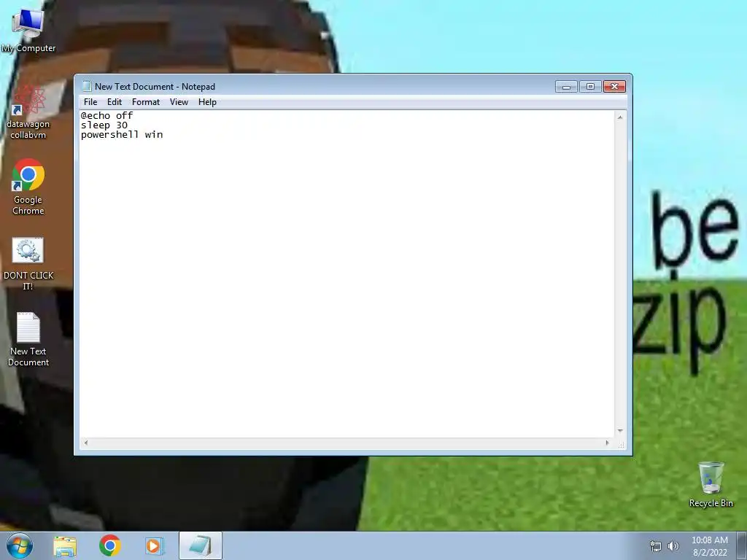The width and height of the screenshot is (747, 560).
Task: Select the New Text Document desktop file
Action: coord(28,339)
